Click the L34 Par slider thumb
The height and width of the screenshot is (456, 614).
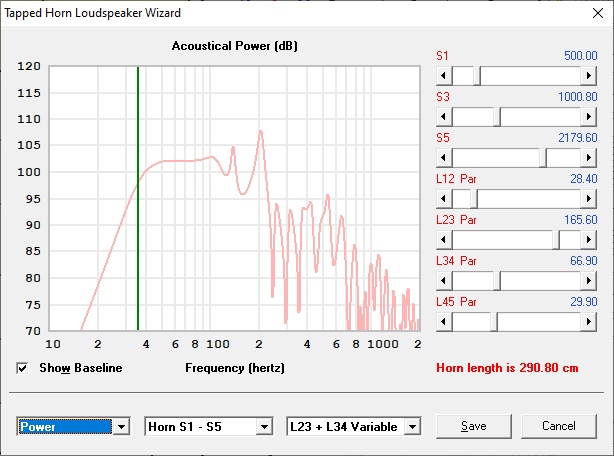tap(497, 281)
